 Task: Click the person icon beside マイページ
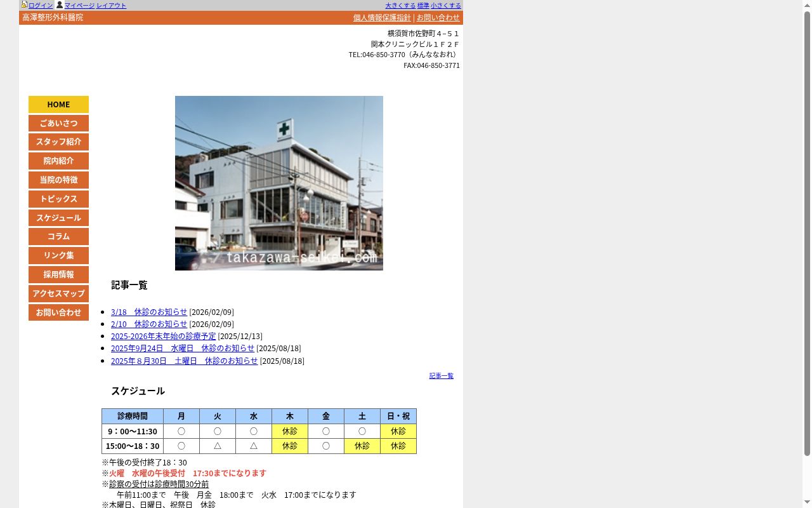[60, 4]
